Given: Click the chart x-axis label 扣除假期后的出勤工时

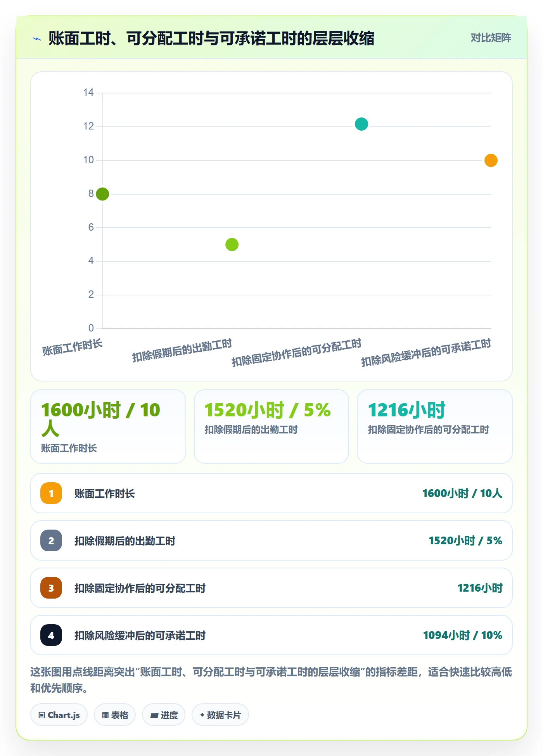Looking at the screenshot, I should click(x=182, y=350).
